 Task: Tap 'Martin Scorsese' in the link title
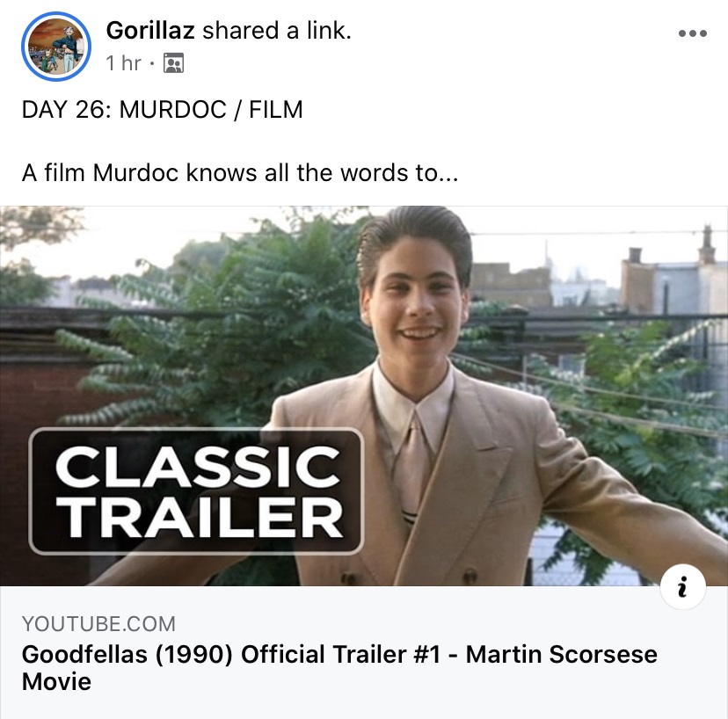click(561, 655)
